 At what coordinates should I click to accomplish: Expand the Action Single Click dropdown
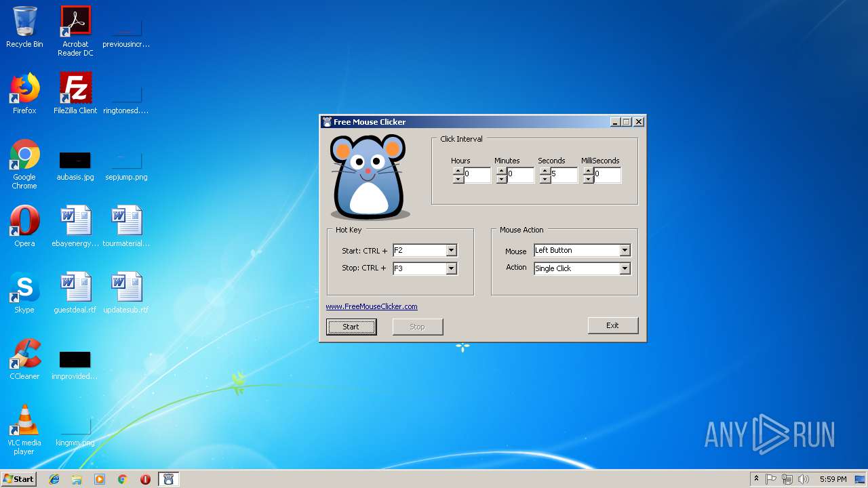(625, 268)
